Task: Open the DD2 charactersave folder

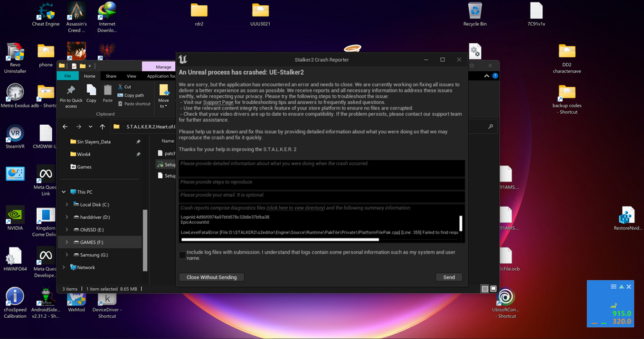Action: click(x=567, y=59)
